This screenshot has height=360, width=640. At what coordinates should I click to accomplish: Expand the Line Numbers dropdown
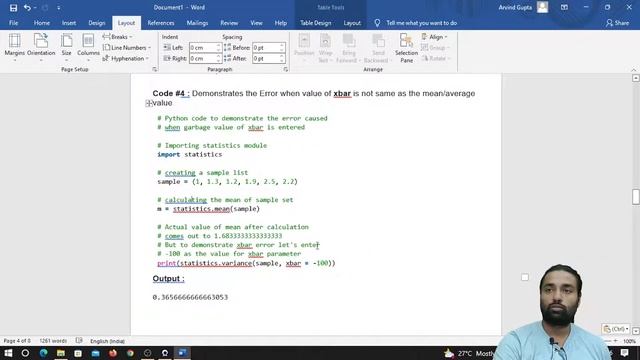click(x=127, y=48)
